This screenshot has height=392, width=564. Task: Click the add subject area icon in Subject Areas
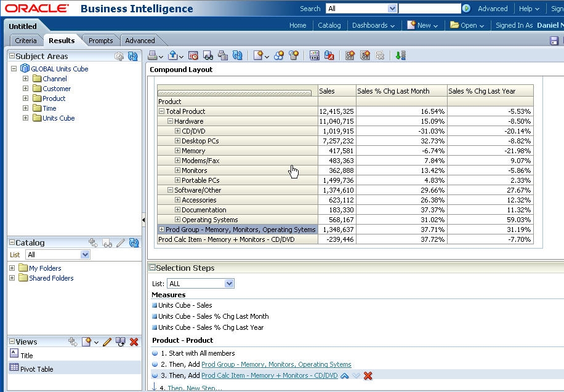point(119,57)
